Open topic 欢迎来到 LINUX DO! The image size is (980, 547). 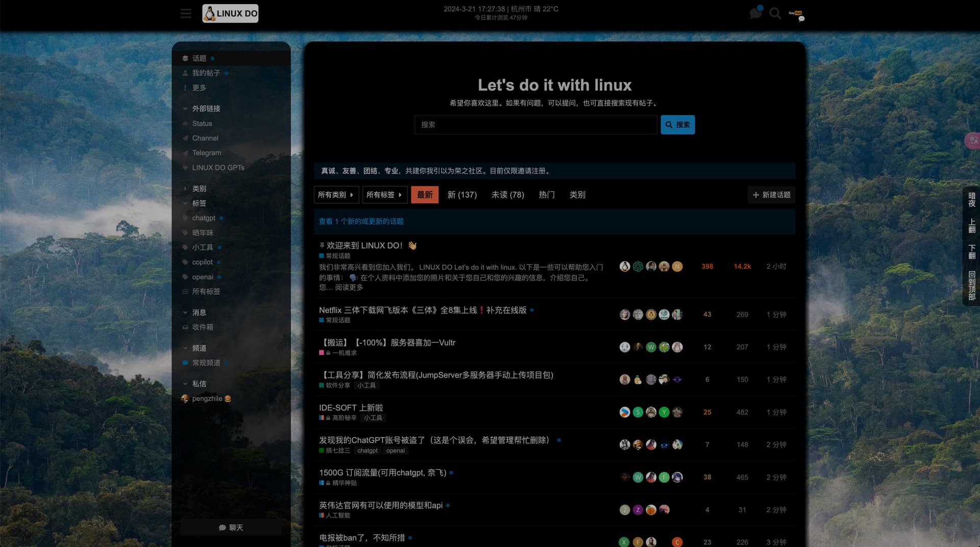tap(364, 246)
